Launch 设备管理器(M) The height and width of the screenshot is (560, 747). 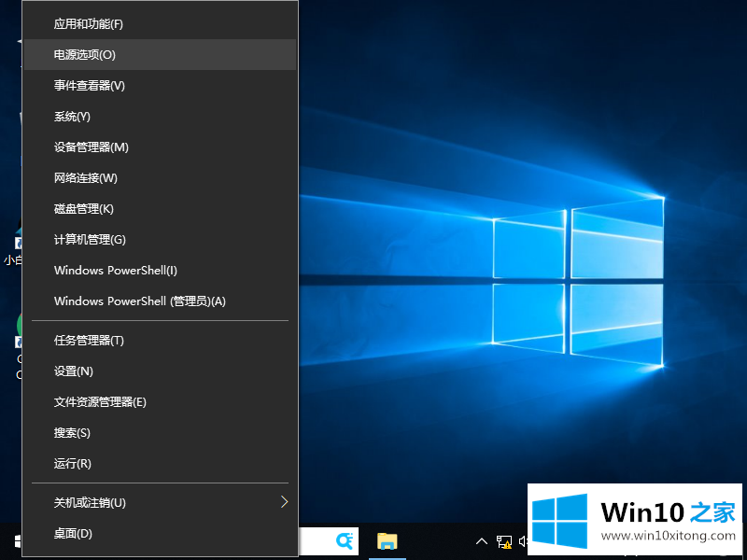(x=160, y=147)
